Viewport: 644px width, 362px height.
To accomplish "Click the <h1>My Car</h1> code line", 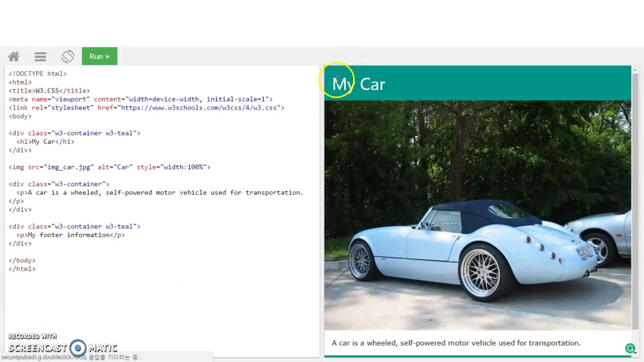I will tap(45, 141).
